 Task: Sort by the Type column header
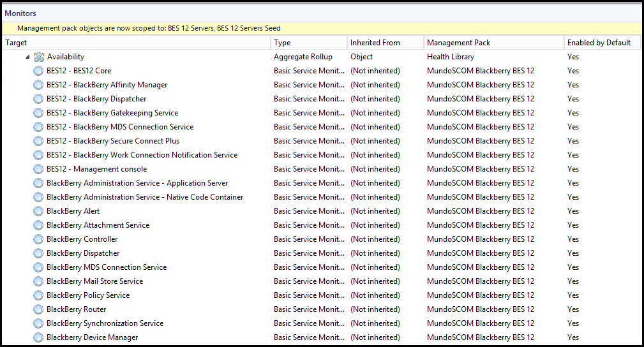click(309, 43)
